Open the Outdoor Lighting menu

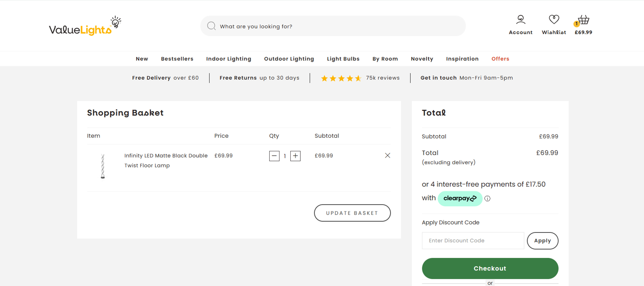pyautogui.click(x=289, y=59)
